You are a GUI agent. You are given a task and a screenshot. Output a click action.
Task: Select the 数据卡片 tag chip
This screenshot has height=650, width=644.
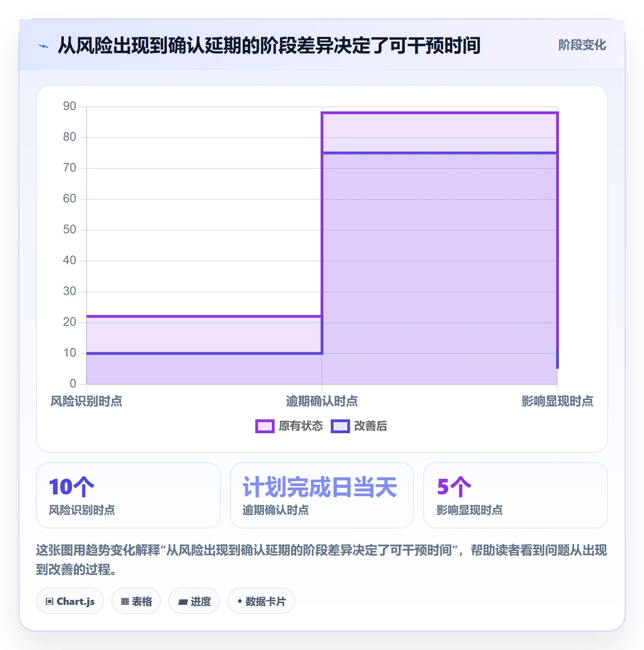tap(261, 601)
